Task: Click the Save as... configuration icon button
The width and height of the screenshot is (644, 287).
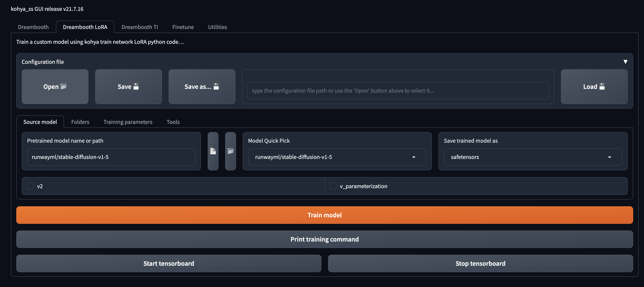Action: [x=202, y=87]
